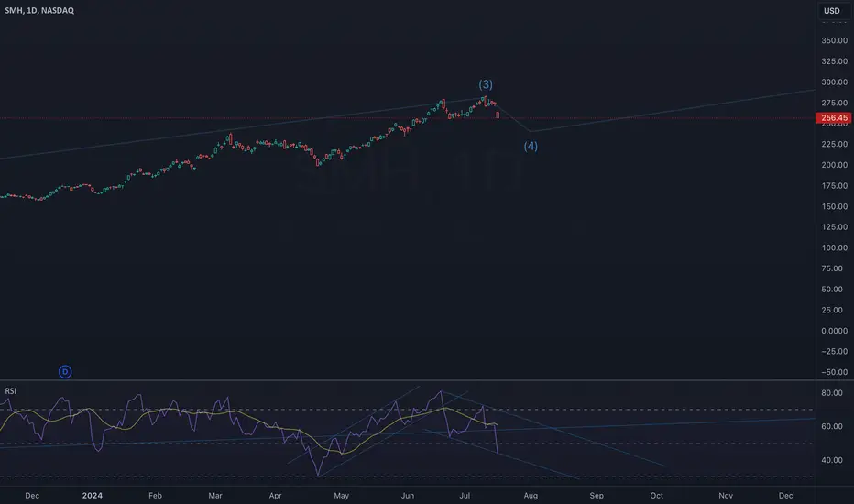Click the −50.00 price axis value
The image size is (854, 504).
tap(835, 372)
